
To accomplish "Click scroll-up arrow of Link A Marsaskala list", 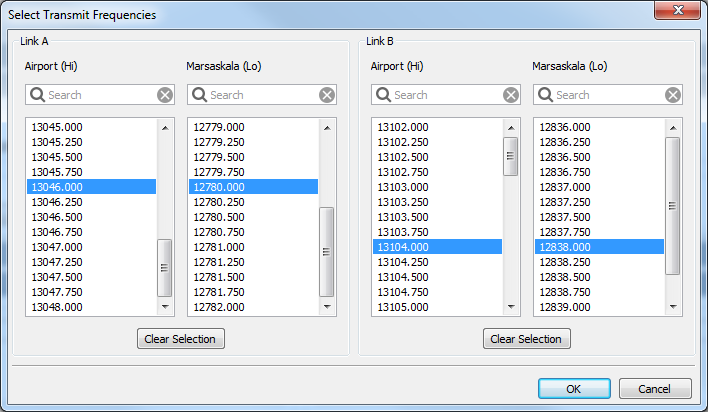I will [327, 128].
